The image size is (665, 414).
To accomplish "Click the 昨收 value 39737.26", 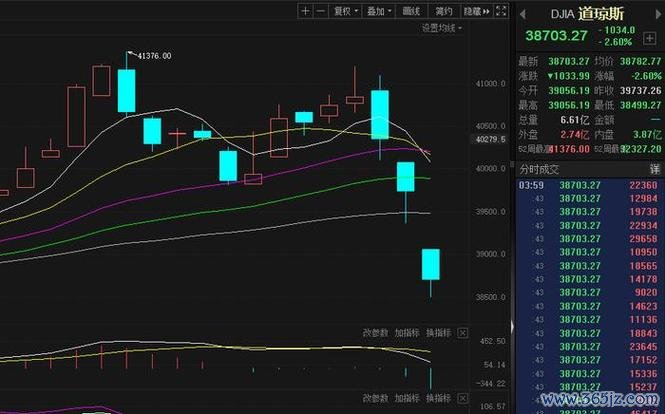I will (x=640, y=91).
